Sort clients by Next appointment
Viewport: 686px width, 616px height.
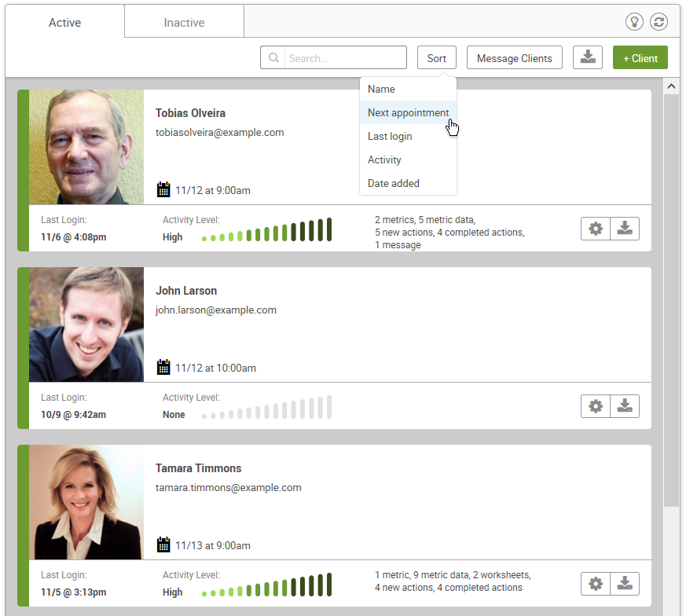pyautogui.click(x=408, y=112)
